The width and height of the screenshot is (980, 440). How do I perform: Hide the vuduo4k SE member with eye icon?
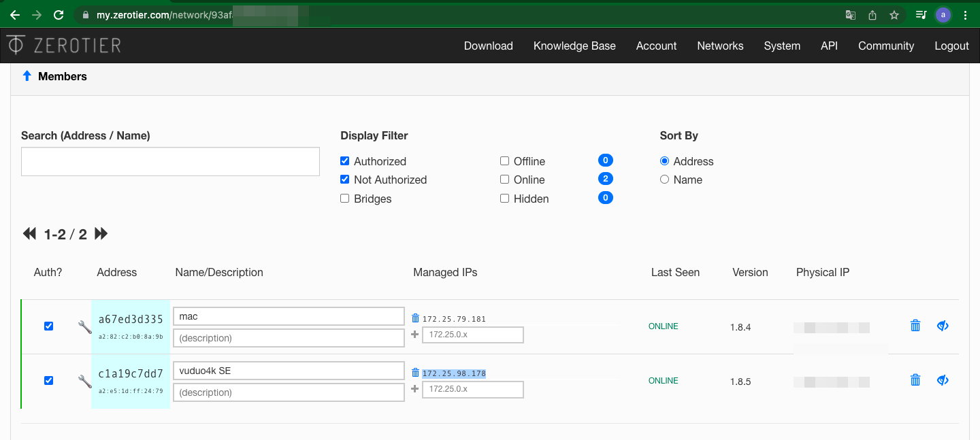[943, 381]
